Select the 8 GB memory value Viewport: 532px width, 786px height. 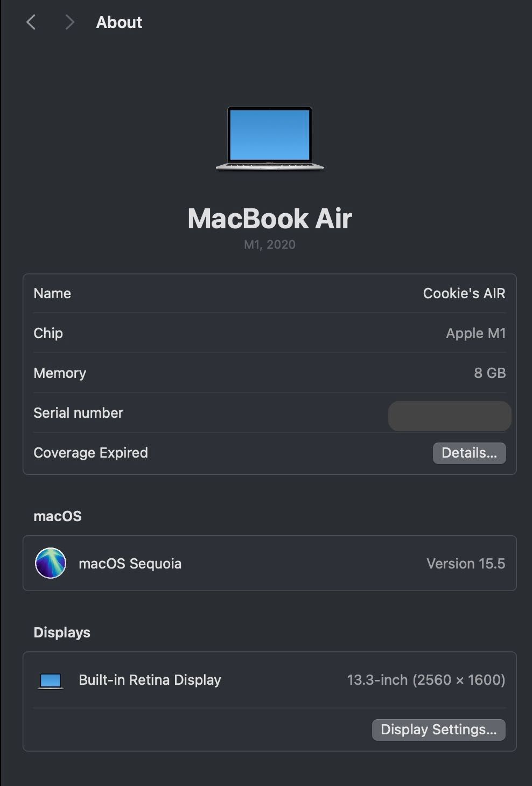490,373
